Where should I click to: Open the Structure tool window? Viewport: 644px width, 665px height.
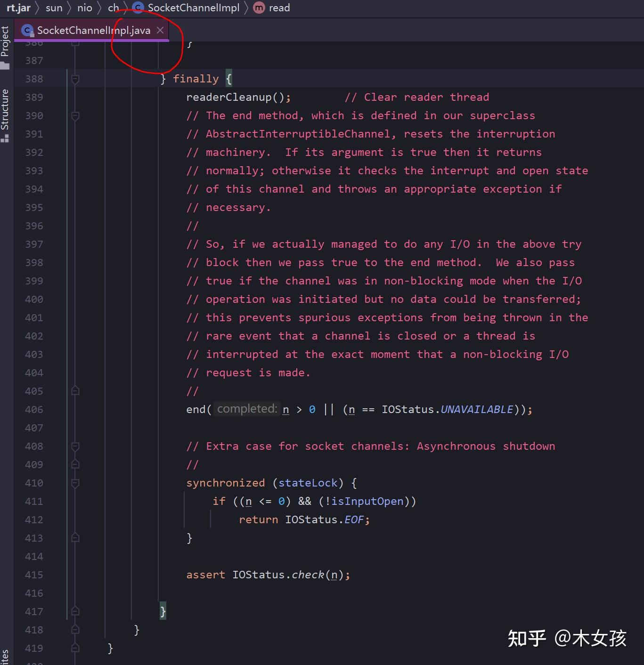pos(6,113)
